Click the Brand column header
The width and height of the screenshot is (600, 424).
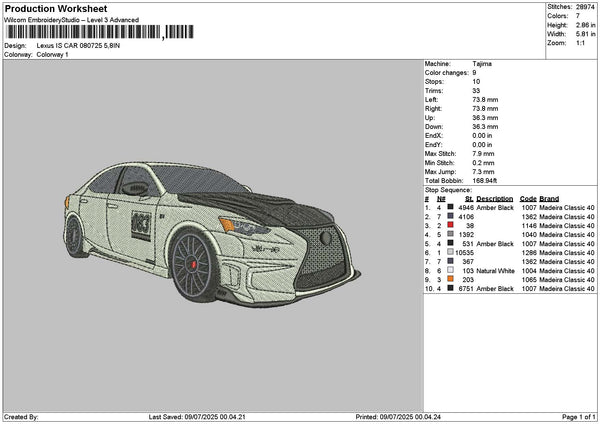(x=549, y=198)
